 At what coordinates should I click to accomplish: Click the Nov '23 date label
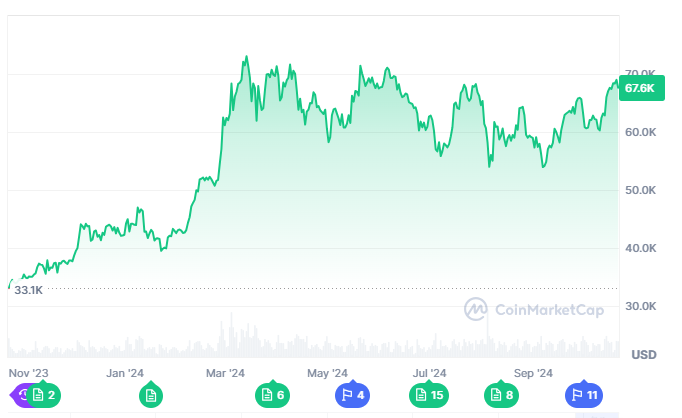coord(28,373)
